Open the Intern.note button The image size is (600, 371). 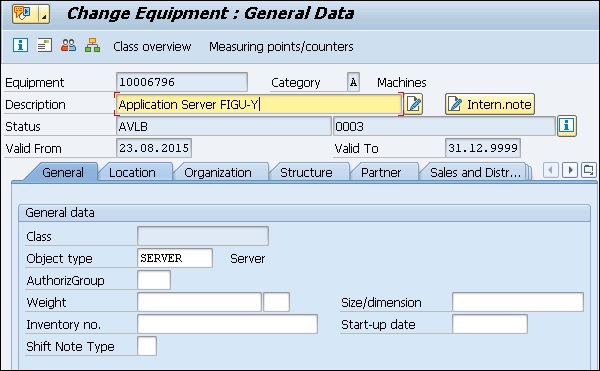490,104
